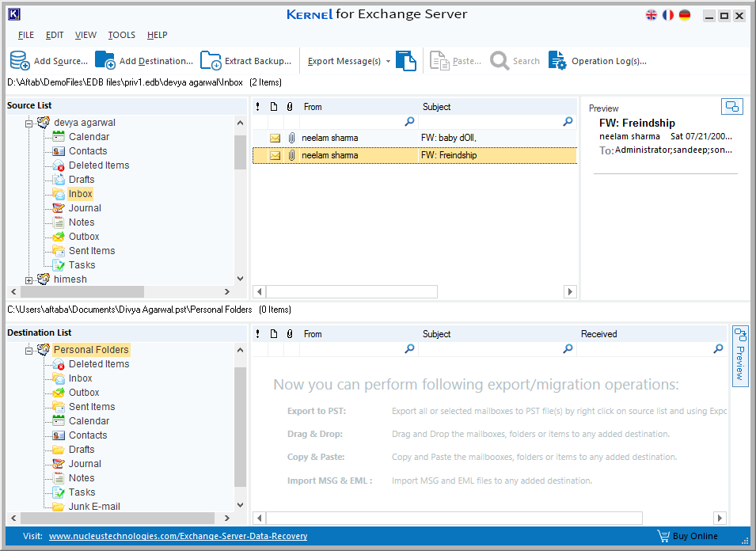Click the attachment column header in source list

pyautogui.click(x=290, y=107)
